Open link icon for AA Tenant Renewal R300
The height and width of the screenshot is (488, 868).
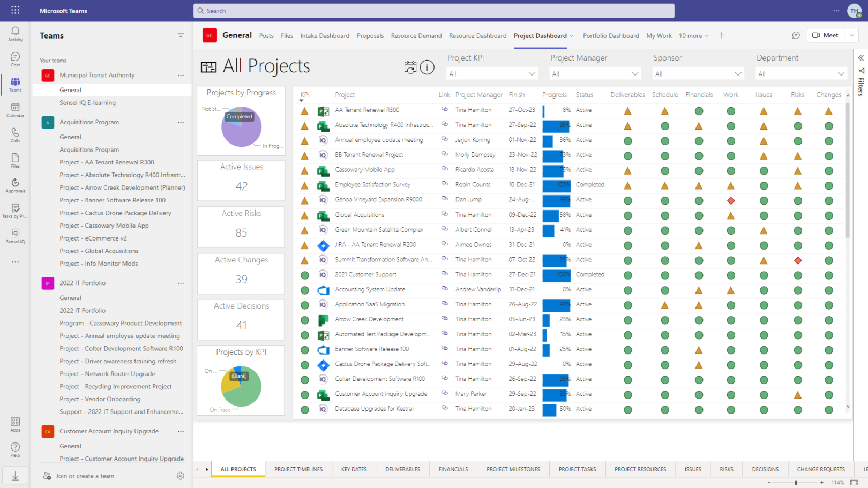[444, 109]
